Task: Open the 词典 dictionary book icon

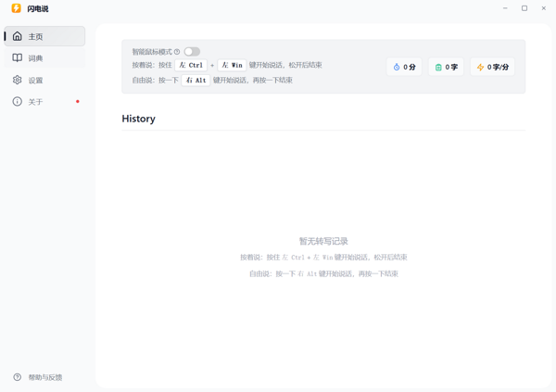Action: pos(18,58)
